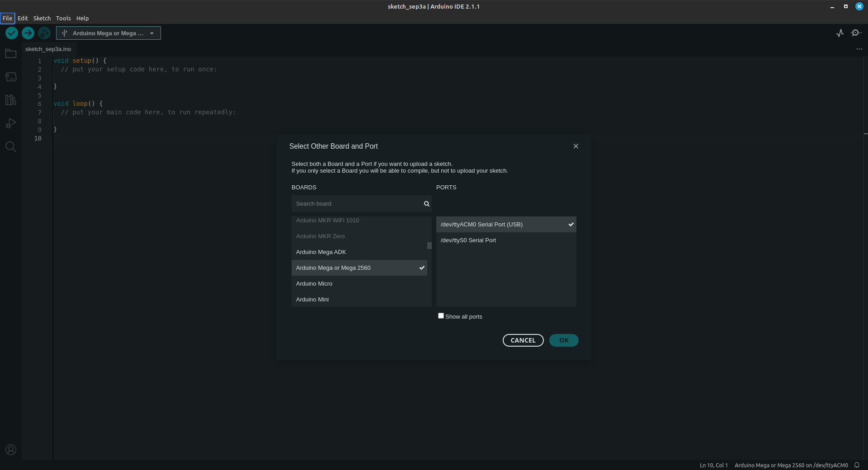Open the Search sidebar icon
This screenshot has width=868, height=470.
pos(11,146)
